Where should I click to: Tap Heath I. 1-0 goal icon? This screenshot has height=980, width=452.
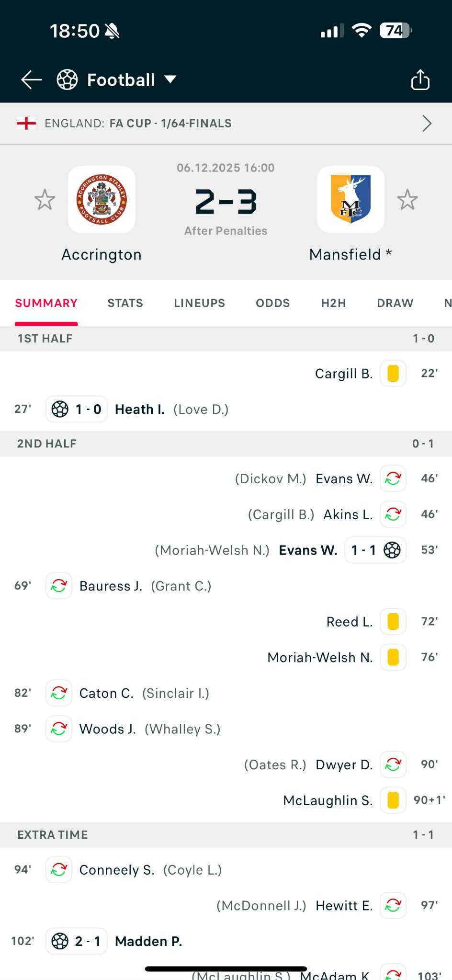tap(60, 409)
